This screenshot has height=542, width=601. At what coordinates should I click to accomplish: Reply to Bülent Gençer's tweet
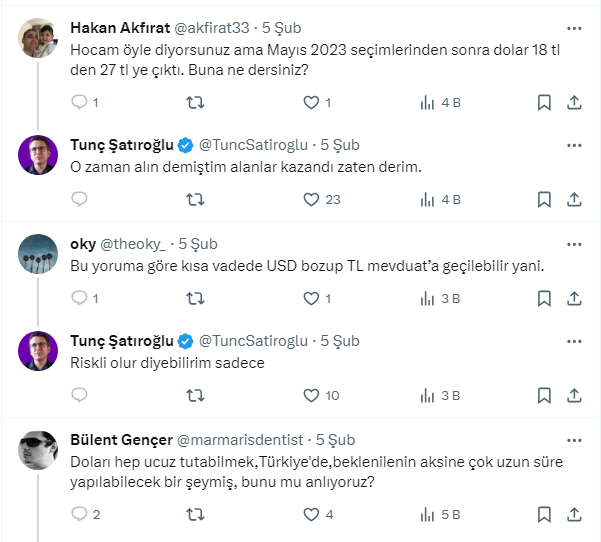(x=80, y=514)
